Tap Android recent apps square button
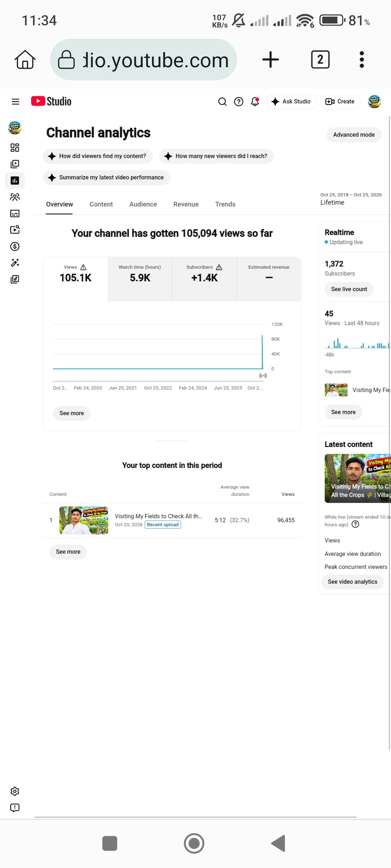 tap(110, 843)
